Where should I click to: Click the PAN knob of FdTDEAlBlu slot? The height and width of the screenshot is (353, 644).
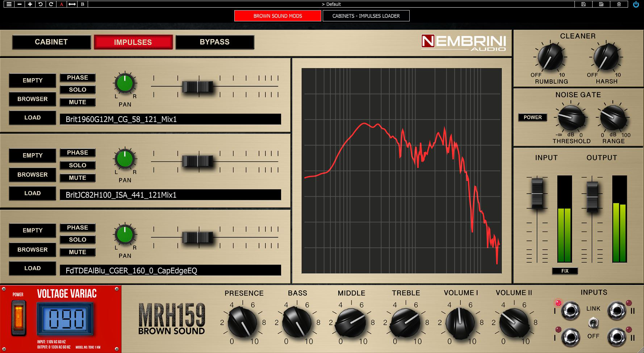pos(125,234)
